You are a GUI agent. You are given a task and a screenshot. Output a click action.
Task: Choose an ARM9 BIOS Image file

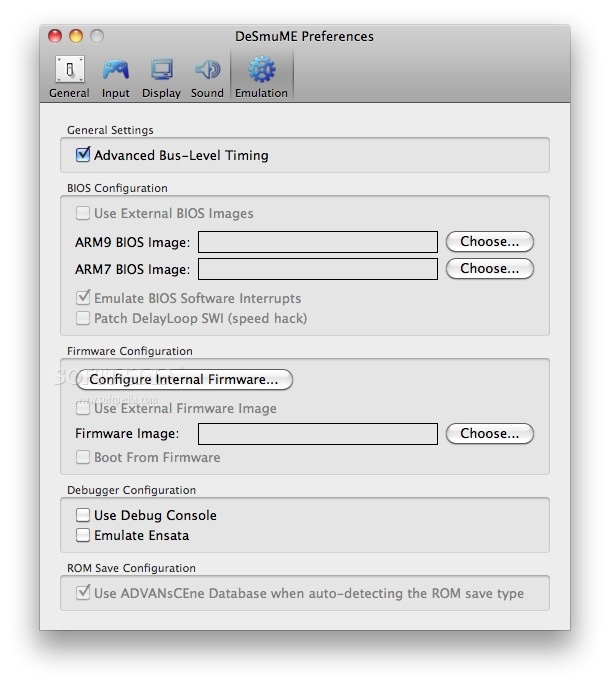pos(489,242)
